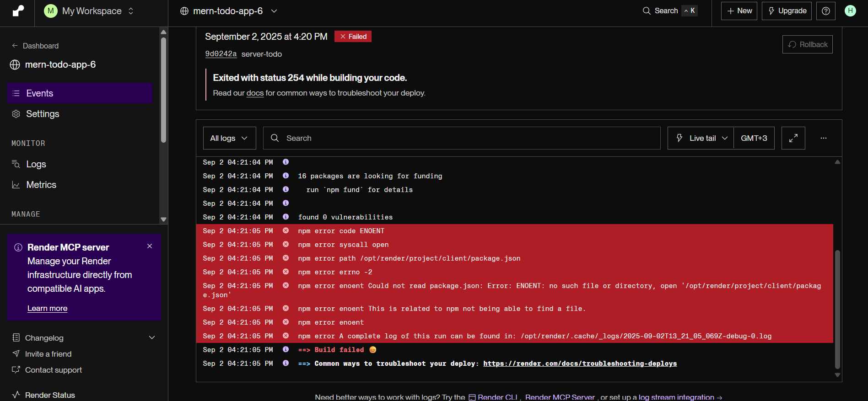Viewport: 868px width, 401px height.
Task: Open the Render MCP Server footer link
Action: tap(560, 397)
